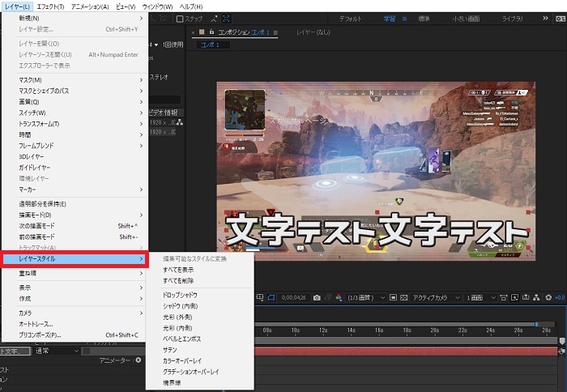Toggle the region of interest button
The height and width of the screenshot is (392, 567).
[x=393, y=297]
